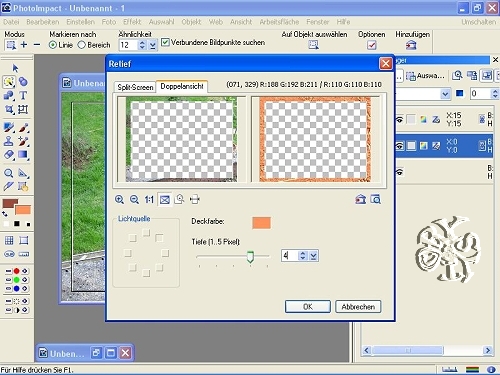Select the Zoom magnifier tool in toolbox
The height and width of the screenshot is (375, 500).
[9, 173]
